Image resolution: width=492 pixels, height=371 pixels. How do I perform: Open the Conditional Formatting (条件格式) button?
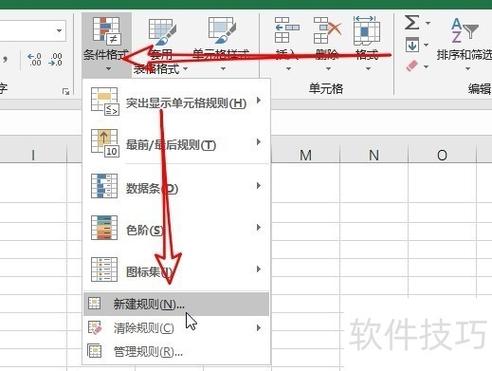106,45
